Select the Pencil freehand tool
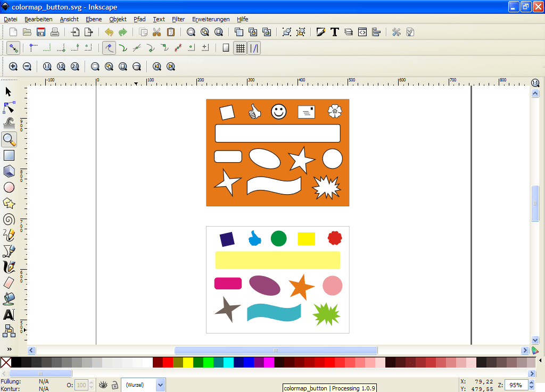The width and height of the screenshot is (545, 392). click(9, 236)
